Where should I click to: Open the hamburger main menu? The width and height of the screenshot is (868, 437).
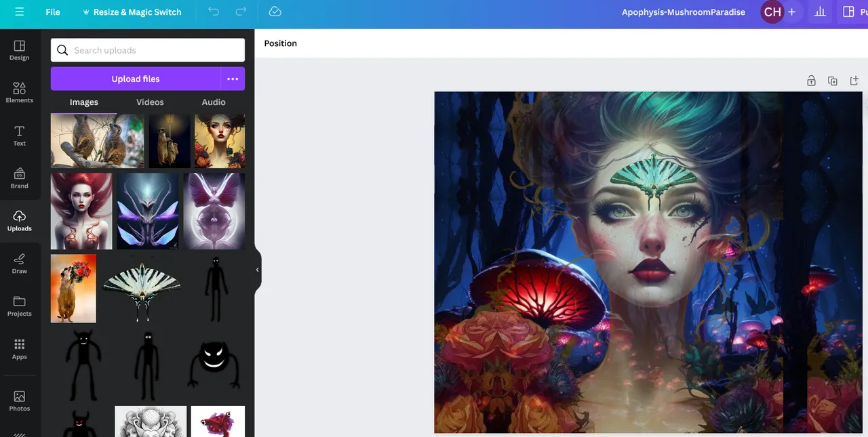19,12
